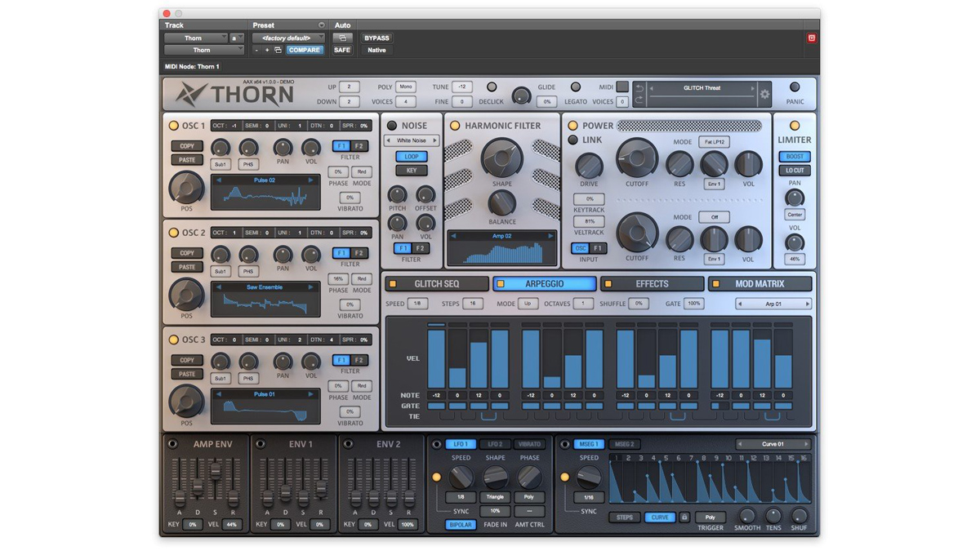Screen dimensions: 980x551
Task: Click OSC 2 PASTE button
Action: pos(187,267)
